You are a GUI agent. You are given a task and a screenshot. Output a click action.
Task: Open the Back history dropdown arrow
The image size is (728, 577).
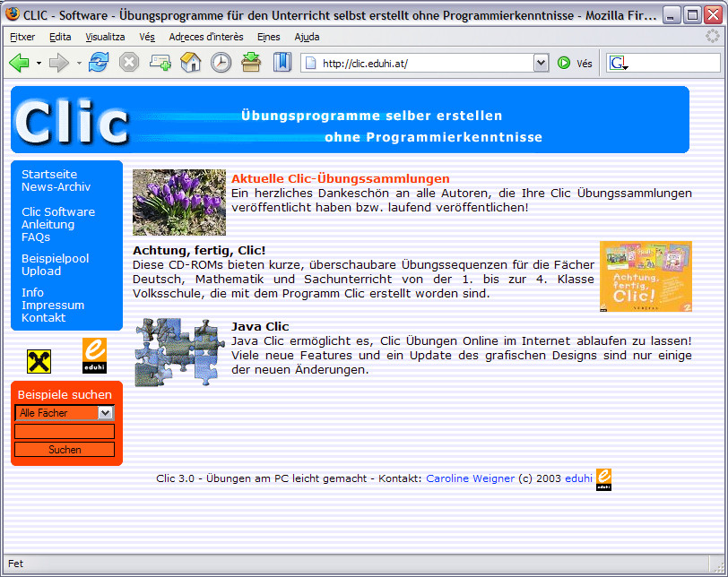pyautogui.click(x=39, y=63)
